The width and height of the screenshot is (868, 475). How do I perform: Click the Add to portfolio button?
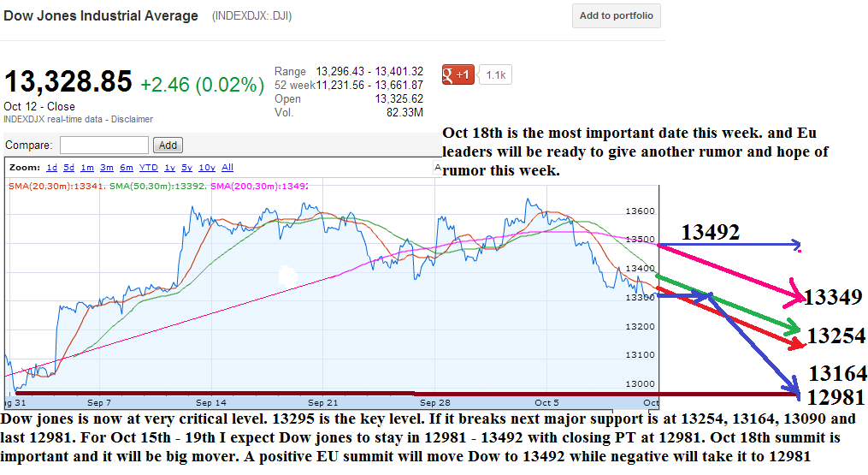point(616,16)
